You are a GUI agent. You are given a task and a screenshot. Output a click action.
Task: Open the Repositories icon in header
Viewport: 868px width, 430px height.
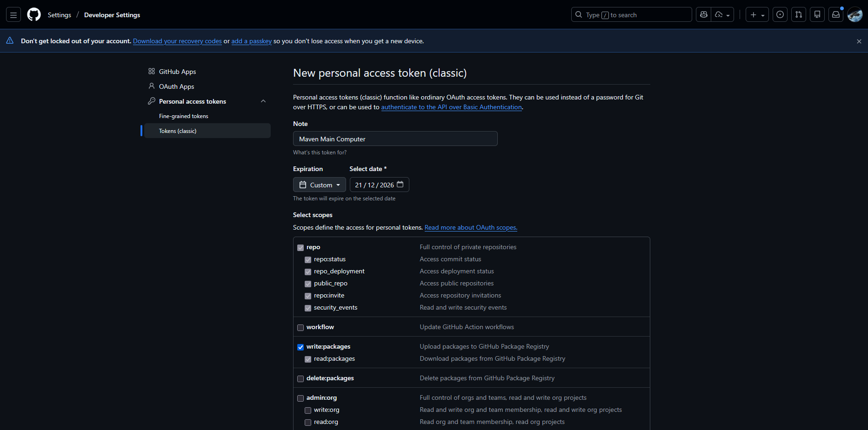817,15
